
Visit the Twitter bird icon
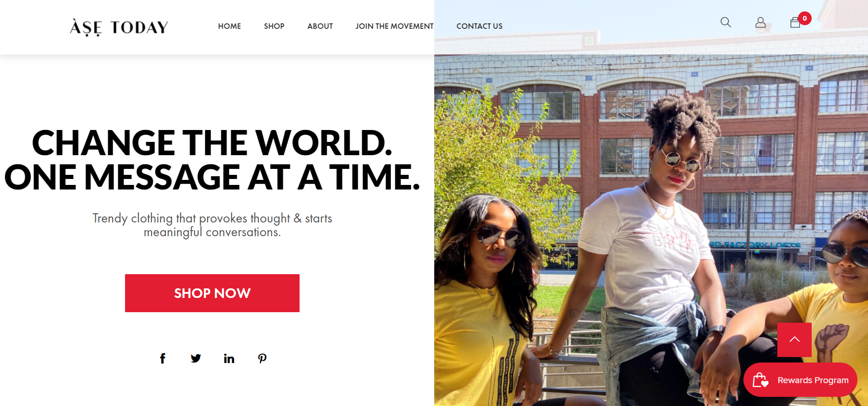pyautogui.click(x=196, y=358)
